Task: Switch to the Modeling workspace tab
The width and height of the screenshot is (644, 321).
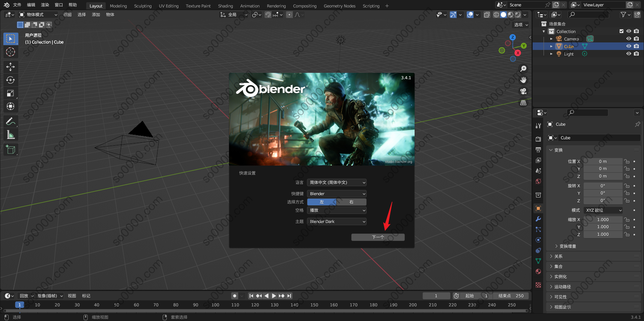Action: [x=118, y=6]
